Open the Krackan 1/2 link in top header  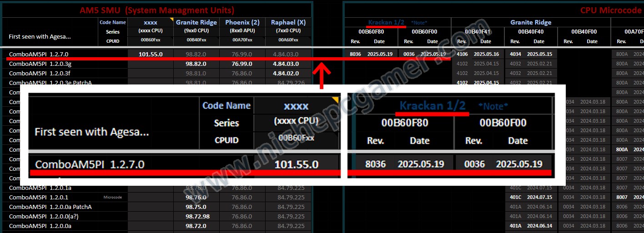pos(386,22)
